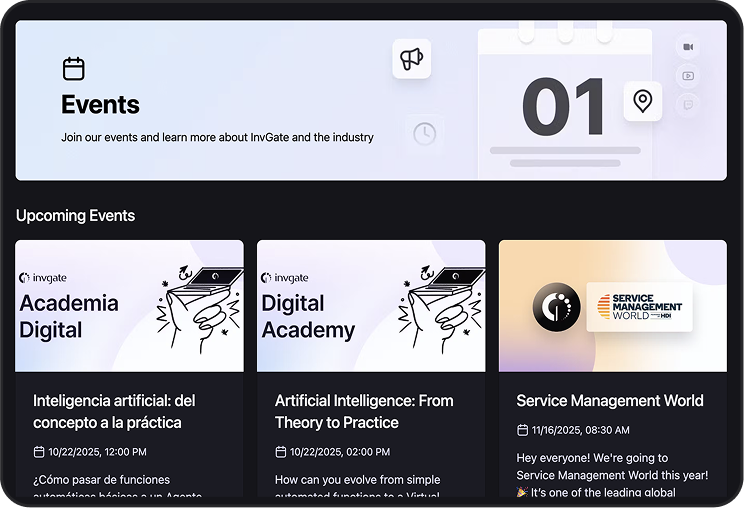The width and height of the screenshot is (744, 508).
Task: Click the Twitch icon in the banner
Action: tap(687, 104)
